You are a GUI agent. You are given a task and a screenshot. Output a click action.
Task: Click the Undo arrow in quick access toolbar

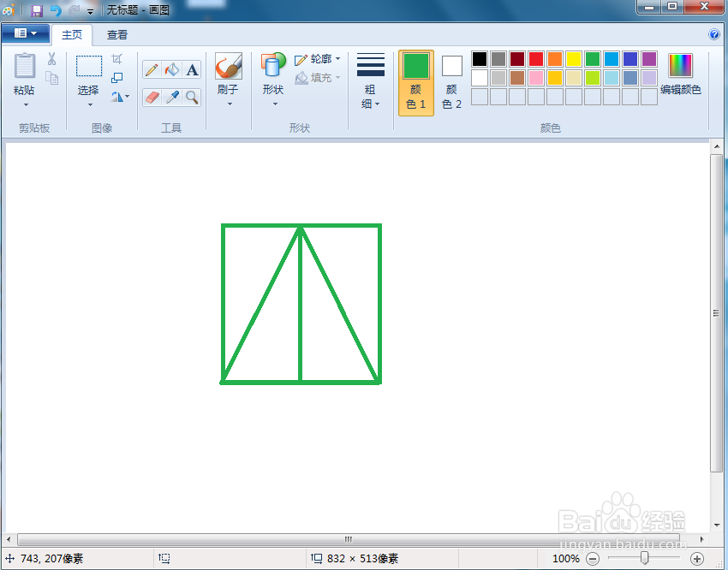[56, 10]
